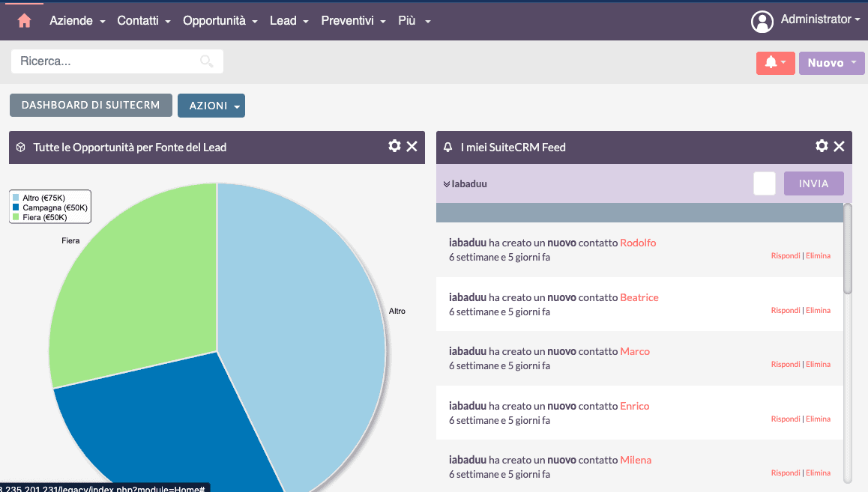Click the bell icon in SuiteCRM Feed header
This screenshot has height=492, width=868.
click(x=447, y=147)
